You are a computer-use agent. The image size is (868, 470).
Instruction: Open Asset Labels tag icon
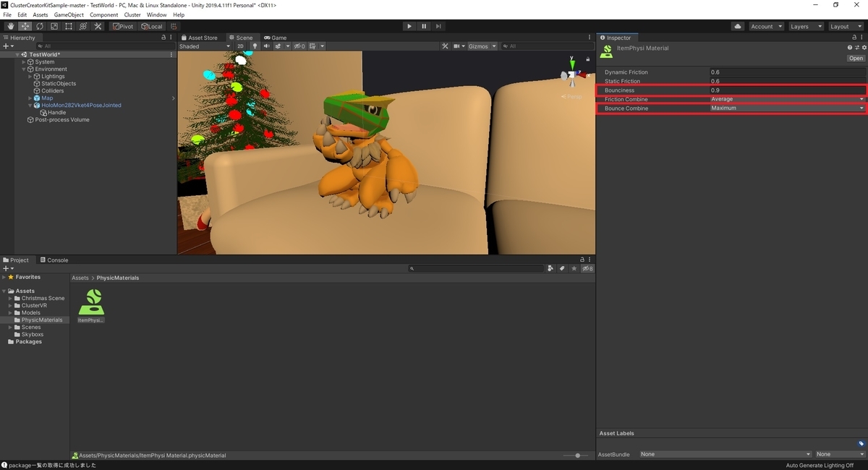(x=861, y=443)
